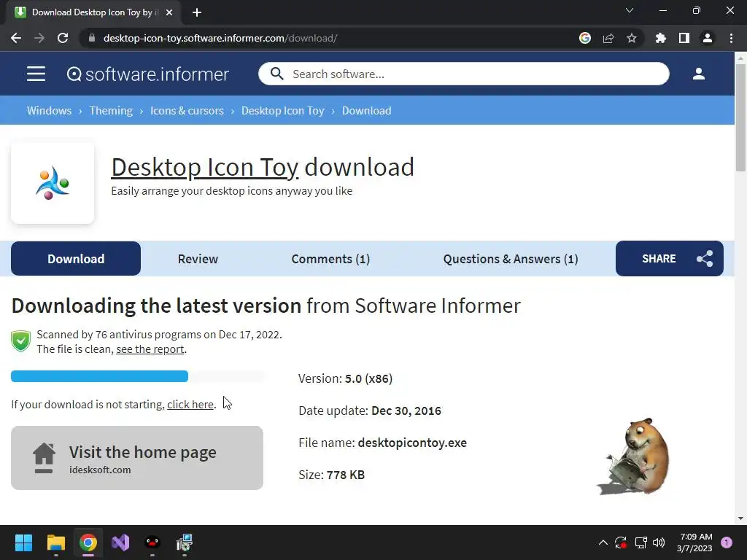Click the 'Size: 778 KB' text
Viewport: 747px width, 560px height.
[332, 475]
